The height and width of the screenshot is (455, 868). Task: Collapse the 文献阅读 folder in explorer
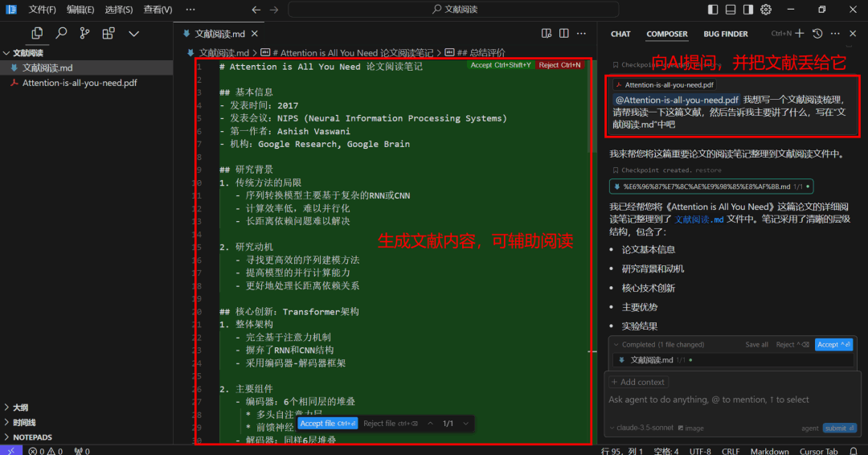(x=86, y=52)
